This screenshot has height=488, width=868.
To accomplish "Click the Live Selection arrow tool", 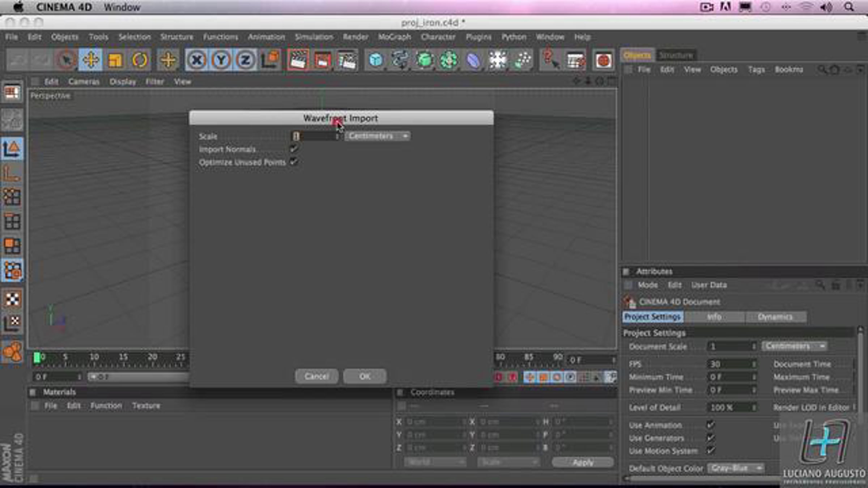I will 66,60.
